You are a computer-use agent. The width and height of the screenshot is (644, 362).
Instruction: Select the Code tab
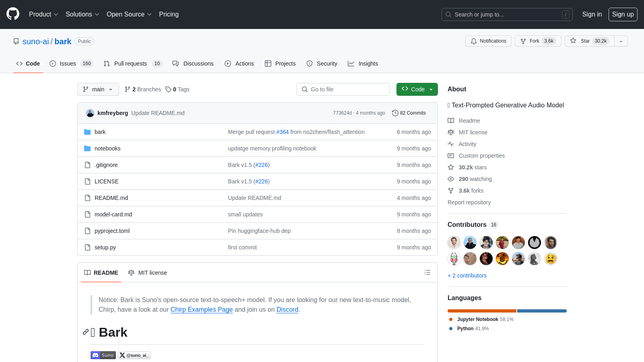28,64
